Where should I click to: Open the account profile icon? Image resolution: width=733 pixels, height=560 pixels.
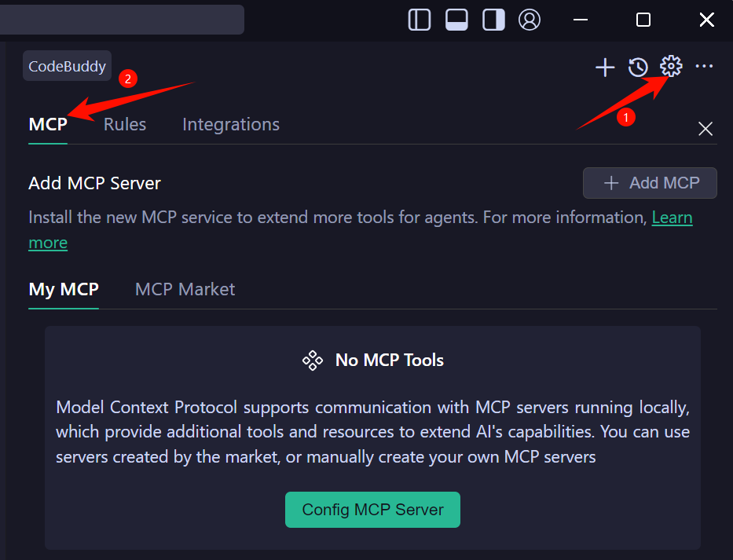[530, 20]
